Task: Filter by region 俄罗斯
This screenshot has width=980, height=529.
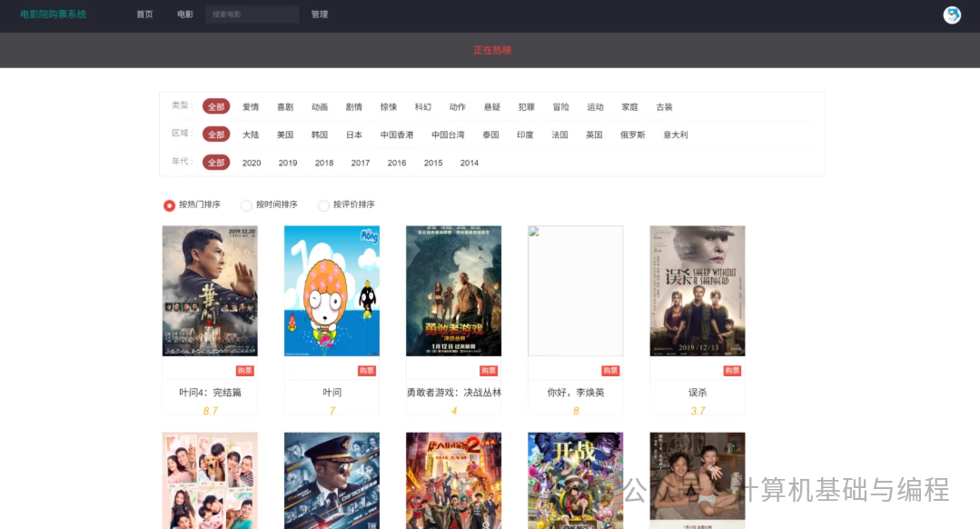Action: pos(632,135)
